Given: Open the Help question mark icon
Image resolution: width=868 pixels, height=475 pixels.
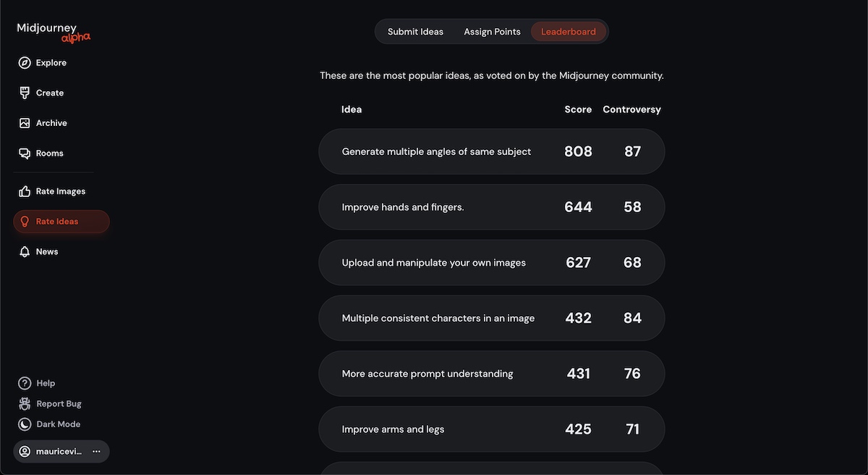Looking at the screenshot, I should tap(25, 383).
